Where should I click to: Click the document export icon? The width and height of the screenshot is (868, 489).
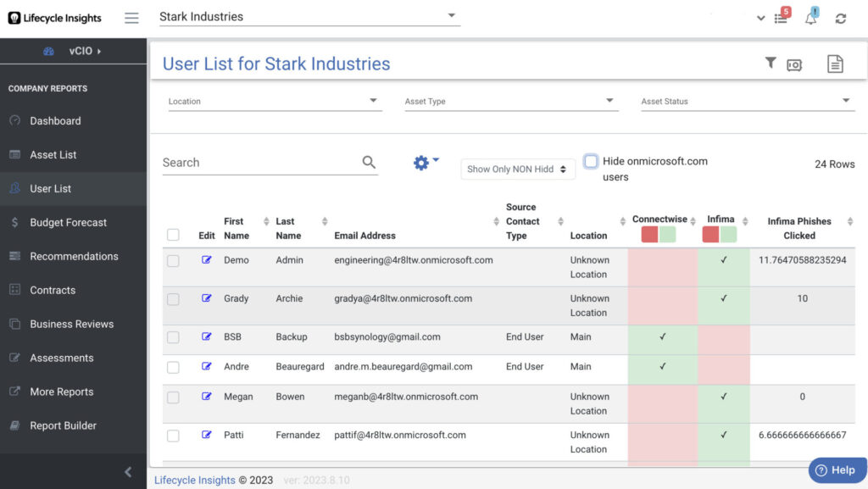835,64
